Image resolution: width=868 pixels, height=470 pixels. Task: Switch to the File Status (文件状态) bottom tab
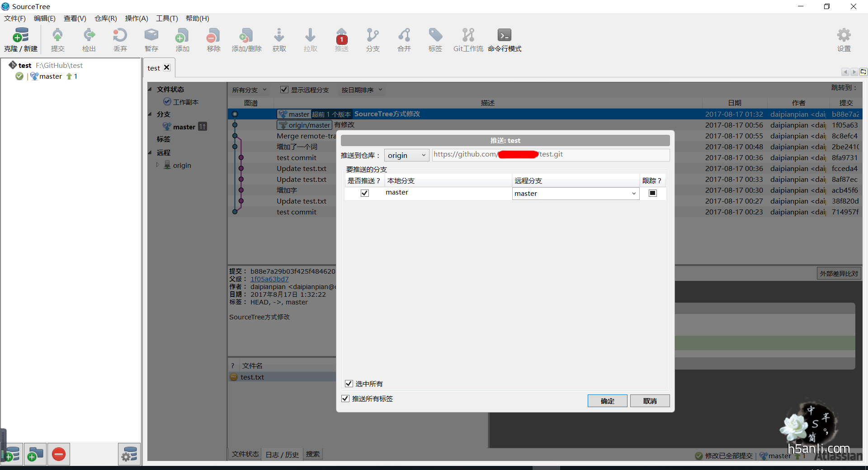[245, 454]
